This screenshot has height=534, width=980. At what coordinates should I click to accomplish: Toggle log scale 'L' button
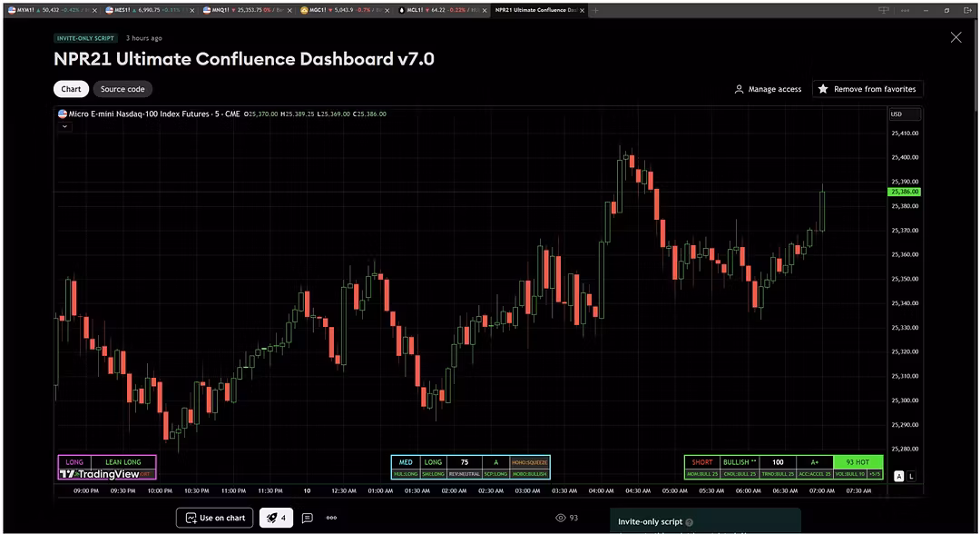tap(911, 476)
